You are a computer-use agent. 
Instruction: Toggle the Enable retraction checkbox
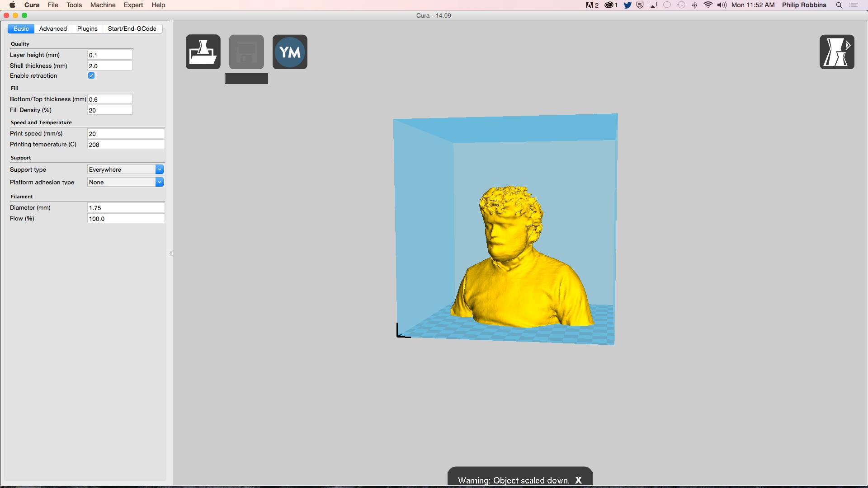pos(91,75)
